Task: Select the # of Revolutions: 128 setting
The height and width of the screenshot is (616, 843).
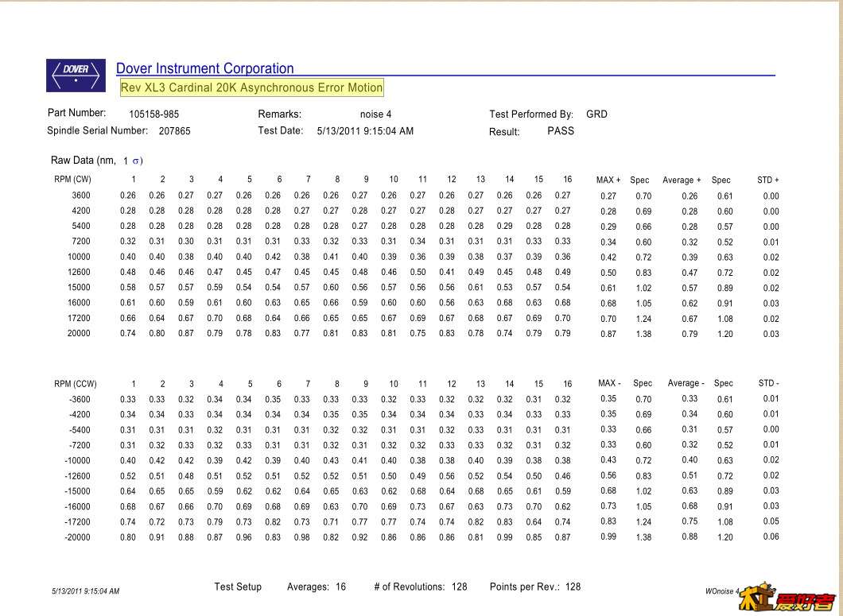Action: click(421, 587)
